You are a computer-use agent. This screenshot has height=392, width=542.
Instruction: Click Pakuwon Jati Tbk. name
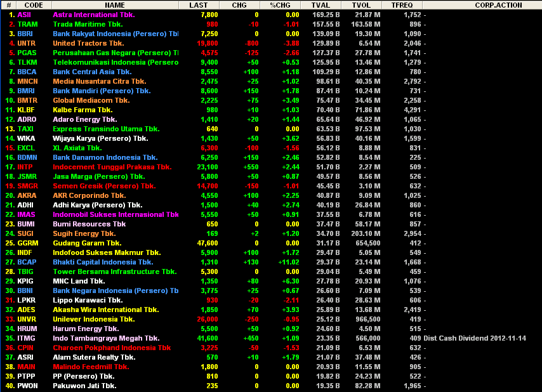(x=84, y=386)
